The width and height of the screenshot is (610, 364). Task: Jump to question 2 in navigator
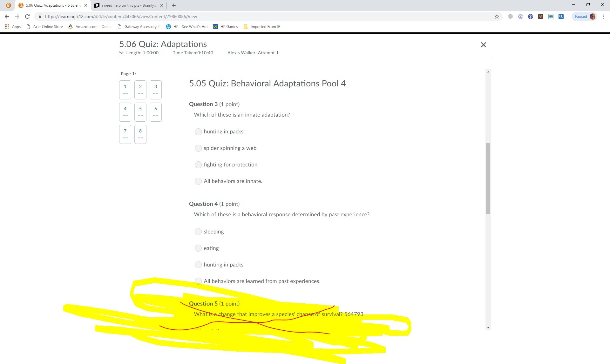click(x=140, y=90)
